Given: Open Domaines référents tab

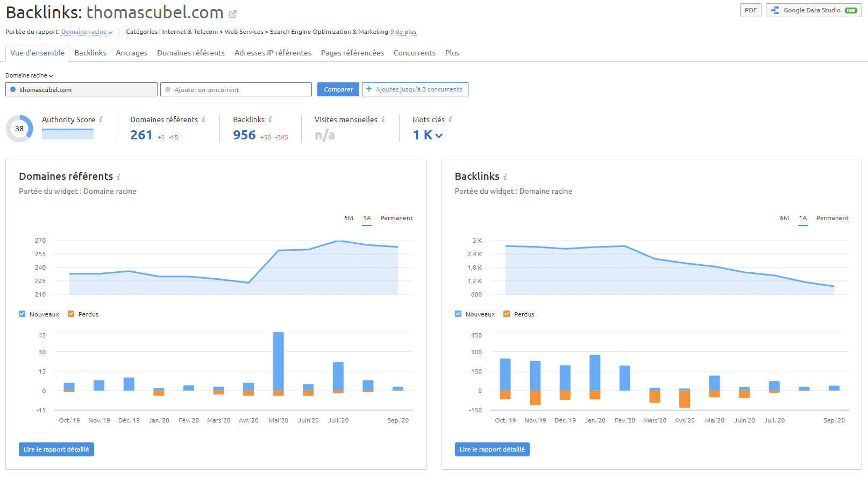Looking at the screenshot, I should coord(191,53).
